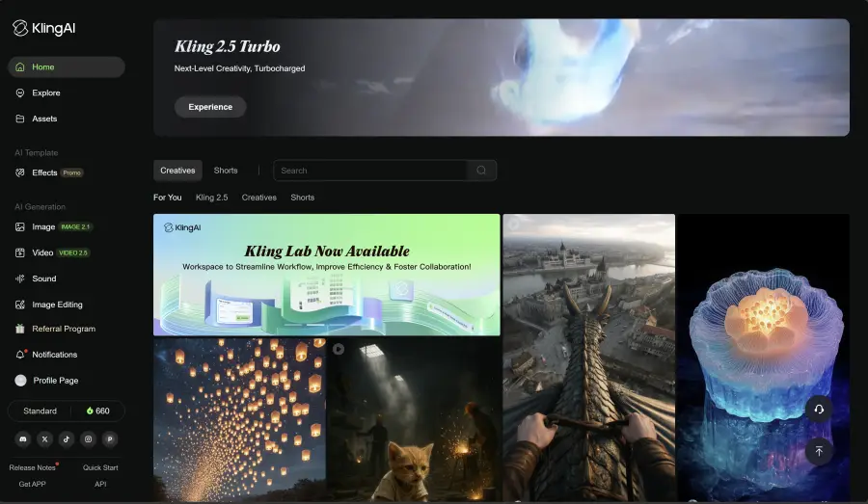Screen dimensions: 868x504
Task: Open the floating lanterns thumbnail
Action: (239, 419)
